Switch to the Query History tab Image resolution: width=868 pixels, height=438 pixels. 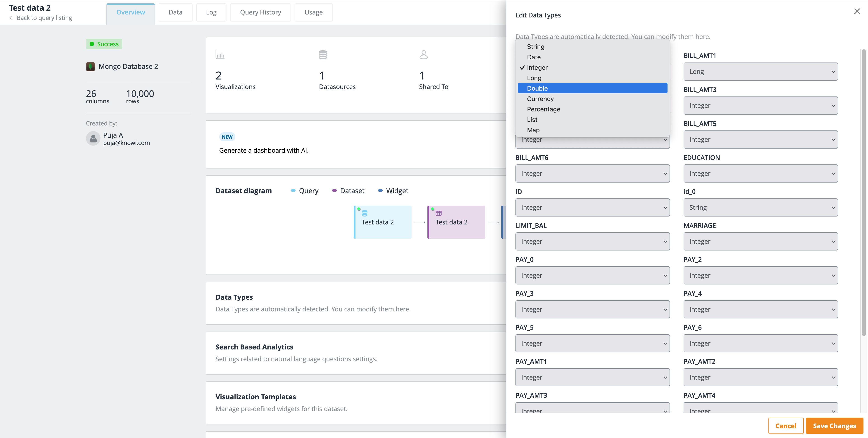[x=260, y=12]
